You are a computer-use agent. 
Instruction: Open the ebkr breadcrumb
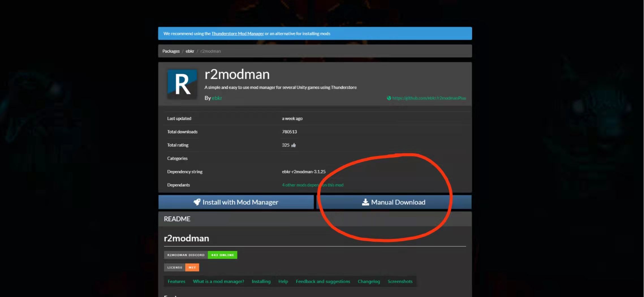[190, 51]
